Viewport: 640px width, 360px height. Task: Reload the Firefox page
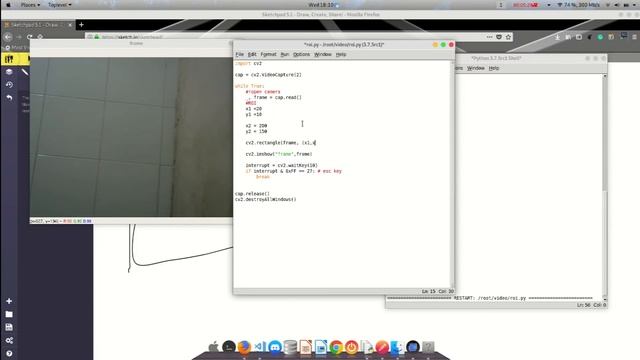point(30,37)
